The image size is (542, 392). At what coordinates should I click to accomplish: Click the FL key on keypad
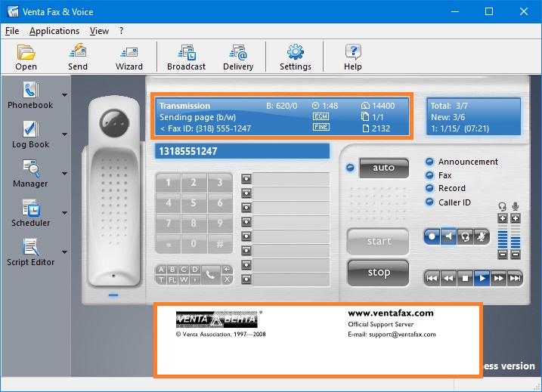pos(172,279)
